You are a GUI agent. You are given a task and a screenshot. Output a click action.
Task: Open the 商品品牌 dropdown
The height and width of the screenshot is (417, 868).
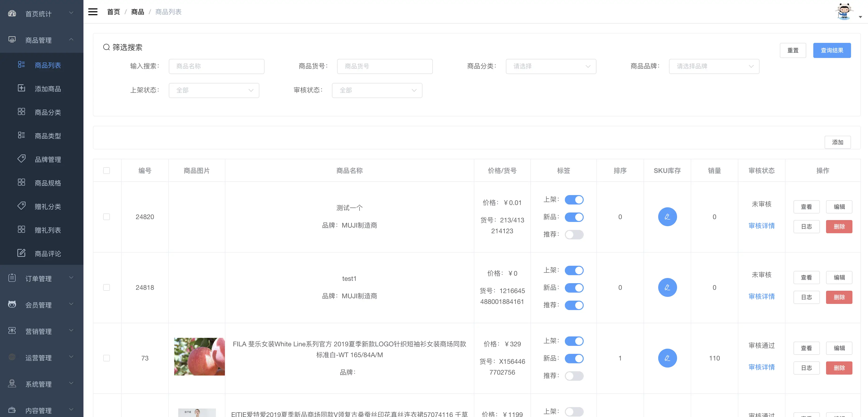(x=714, y=66)
